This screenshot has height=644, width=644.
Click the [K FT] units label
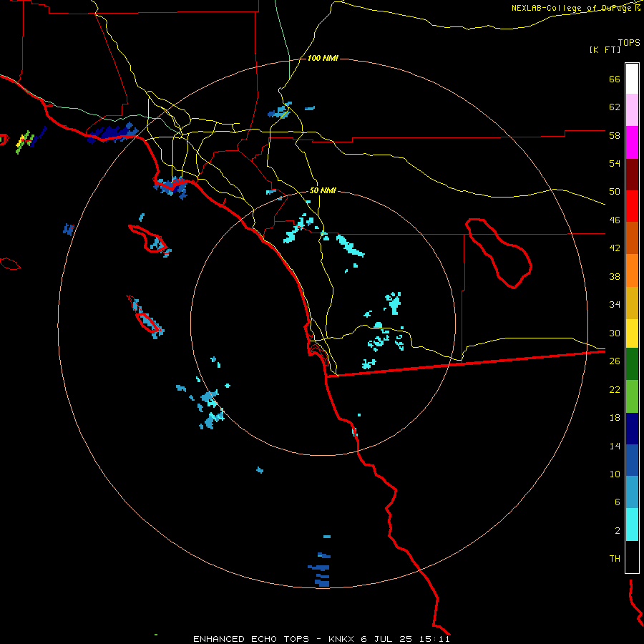point(605,49)
